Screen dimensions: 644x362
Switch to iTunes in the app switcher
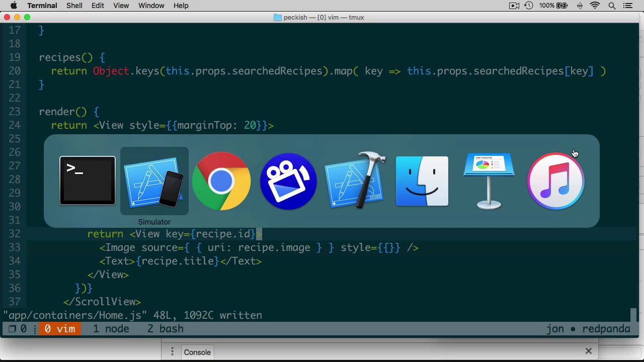pyautogui.click(x=556, y=181)
